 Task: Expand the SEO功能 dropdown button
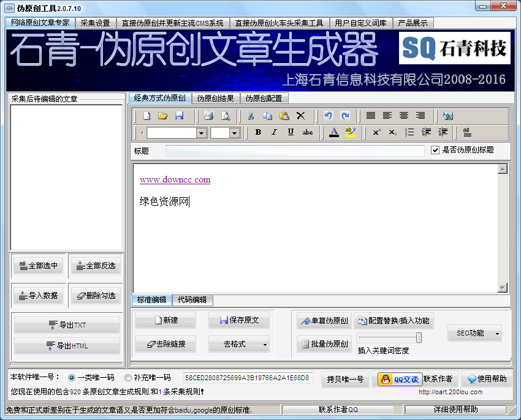[497, 333]
